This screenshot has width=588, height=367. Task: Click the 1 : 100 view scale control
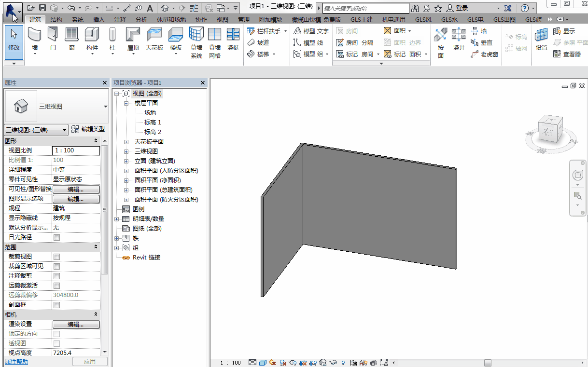(230, 363)
